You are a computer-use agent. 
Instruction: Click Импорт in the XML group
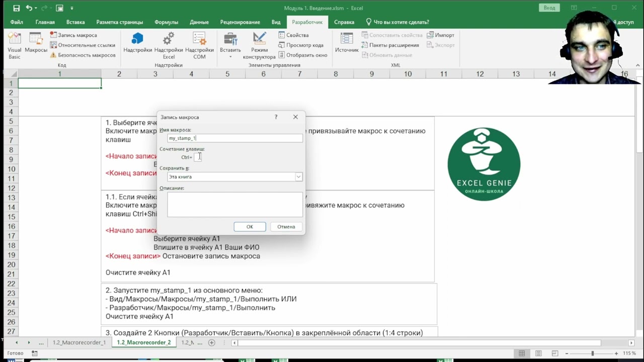[441, 35]
